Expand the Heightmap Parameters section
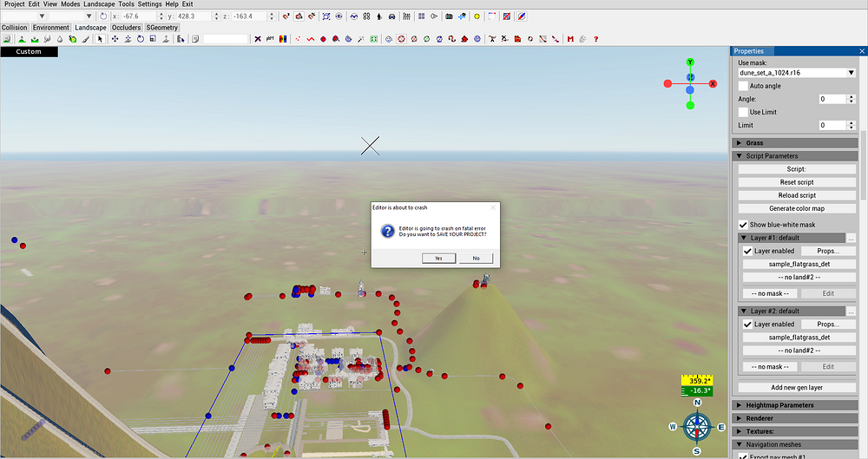 (x=795, y=405)
